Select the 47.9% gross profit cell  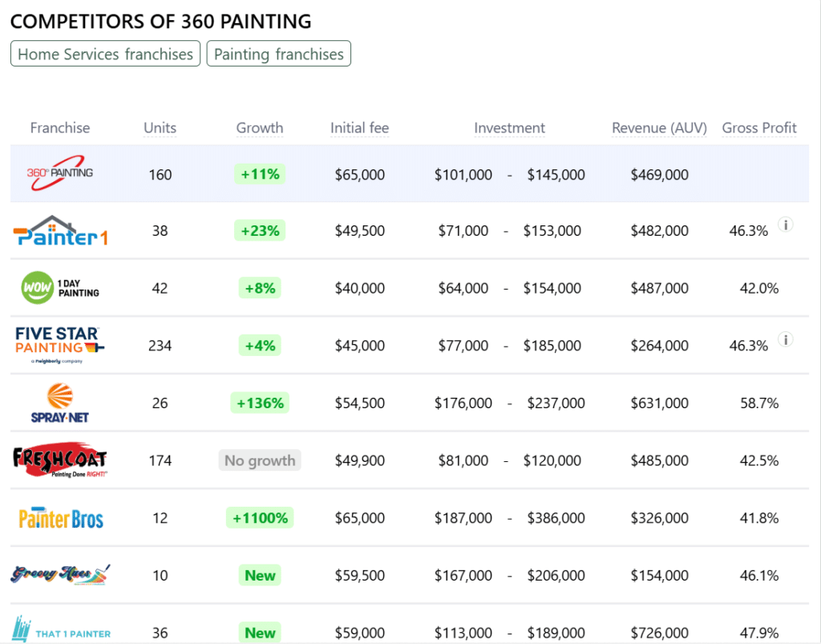(758, 633)
